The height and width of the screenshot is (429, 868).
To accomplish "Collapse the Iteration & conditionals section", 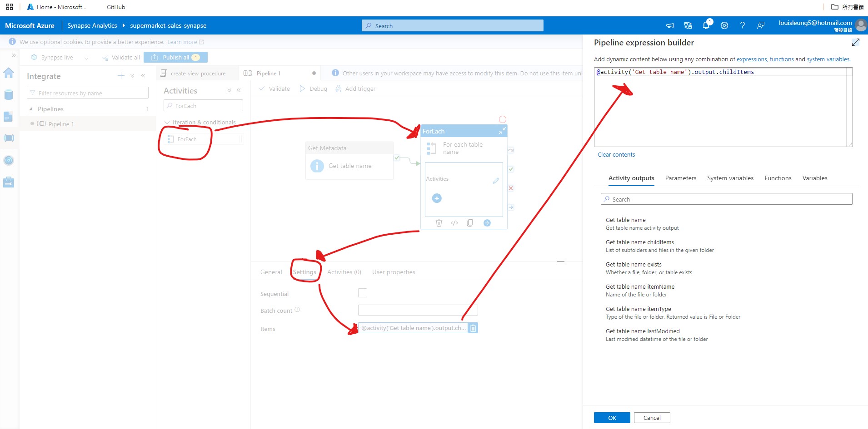I will point(168,122).
